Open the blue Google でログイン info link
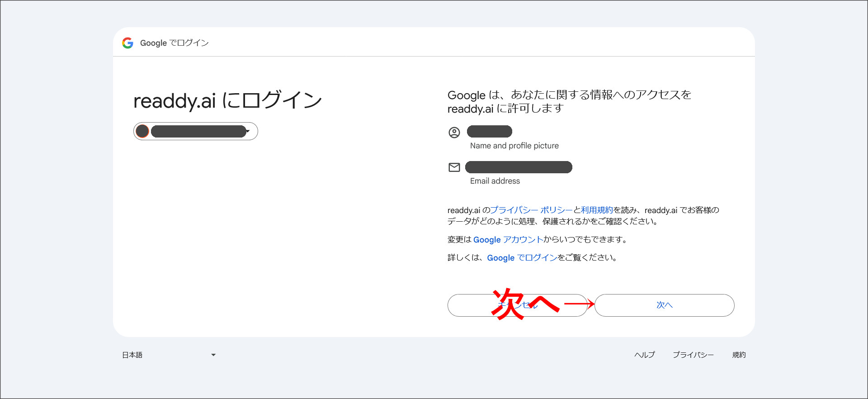This screenshot has height=399, width=868. [522, 258]
